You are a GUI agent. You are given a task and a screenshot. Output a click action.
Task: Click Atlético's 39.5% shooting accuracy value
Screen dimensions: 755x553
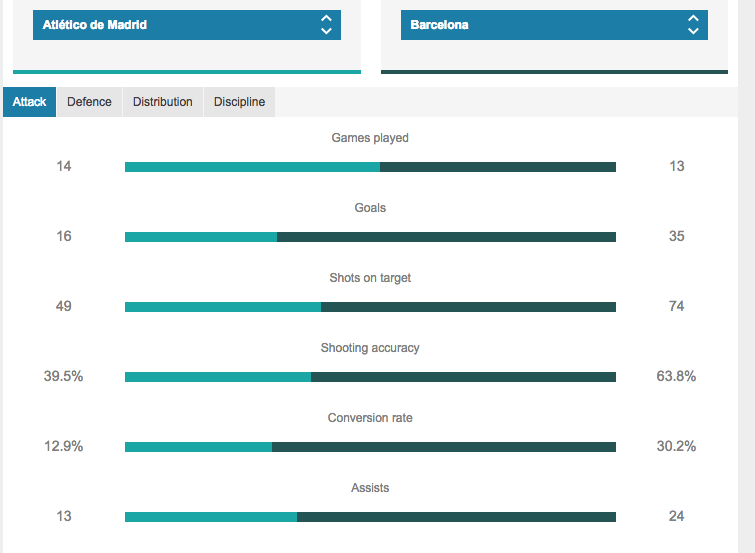tap(64, 377)
